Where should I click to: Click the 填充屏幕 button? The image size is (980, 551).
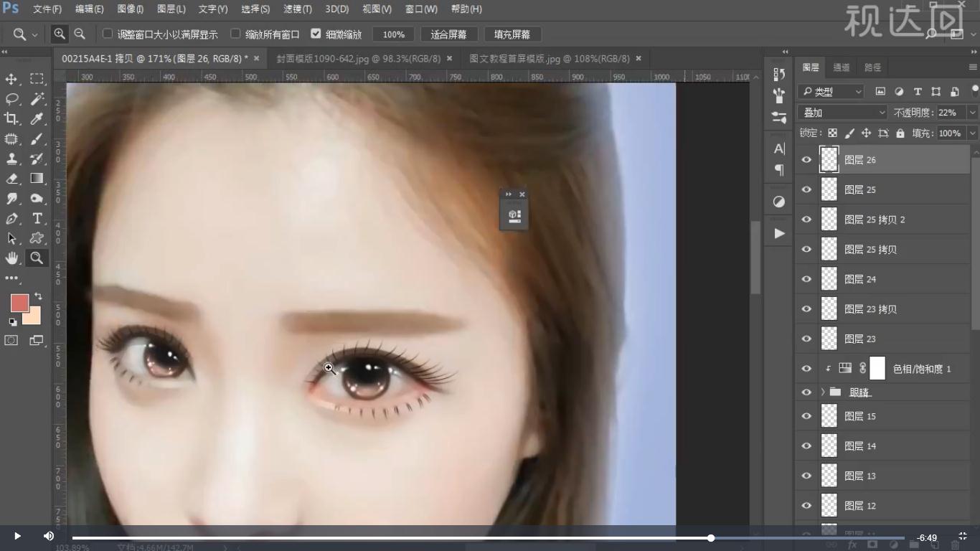pos(512,34)
